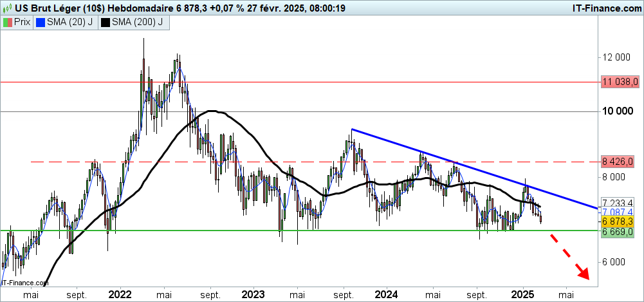This screenshot has width=644, height=302.
Task: Click the 2024 year marker on time axis
Action: pyautogui.click(x=387, y=294)
